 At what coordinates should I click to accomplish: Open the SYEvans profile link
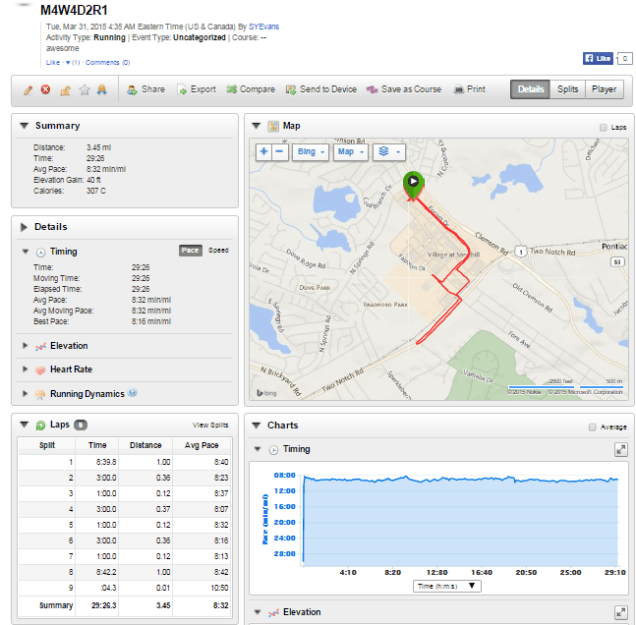263,25
